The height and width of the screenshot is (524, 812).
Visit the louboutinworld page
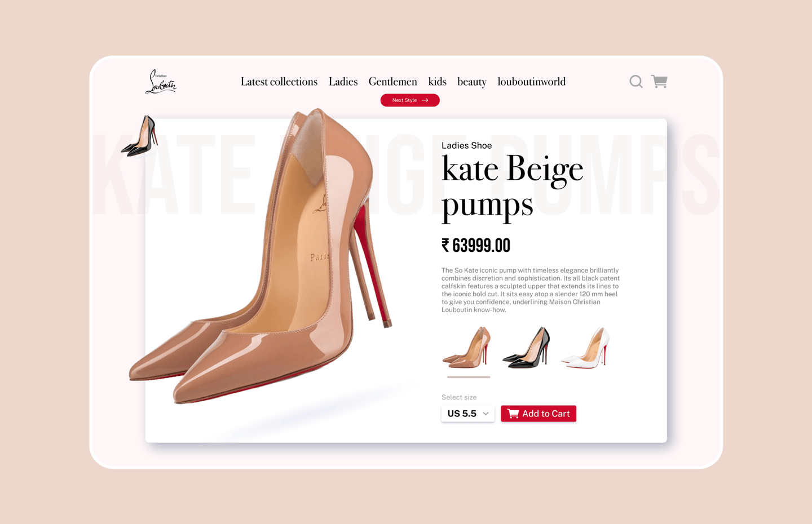532,82
